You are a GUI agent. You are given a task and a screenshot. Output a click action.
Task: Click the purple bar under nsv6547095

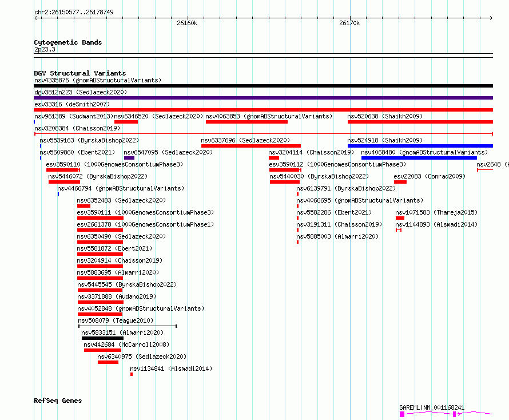129,158
